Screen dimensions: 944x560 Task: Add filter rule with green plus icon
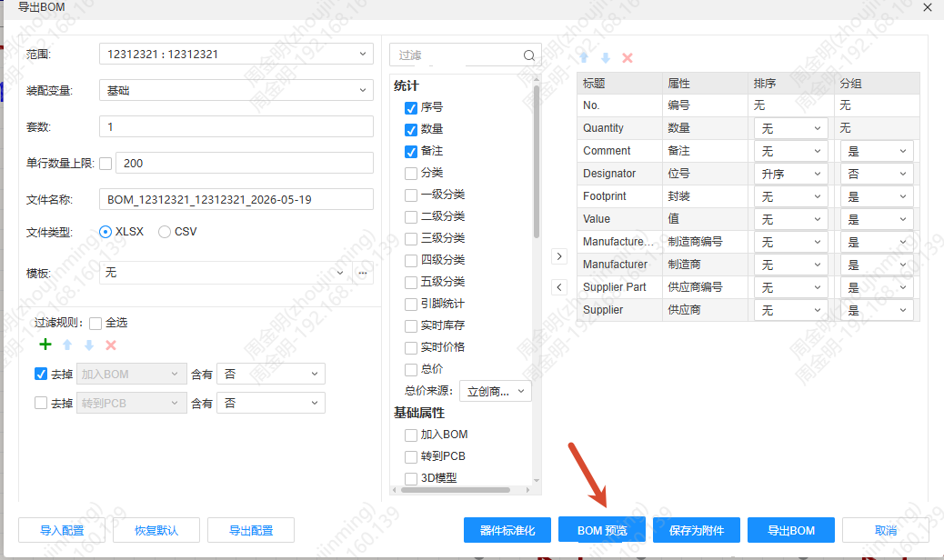(45, 344)
